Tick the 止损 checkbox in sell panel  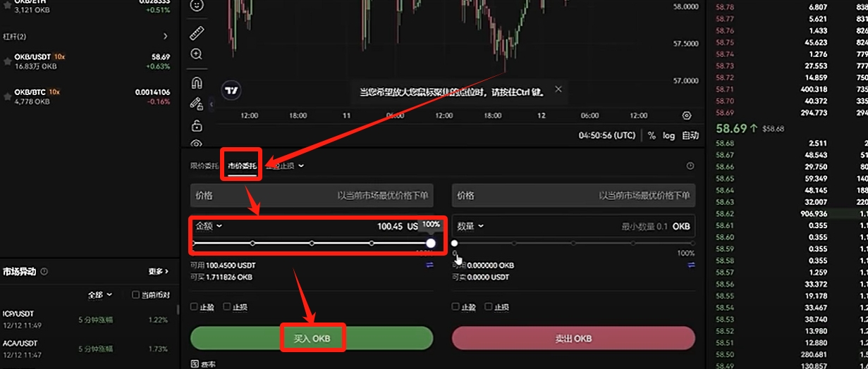487,307
